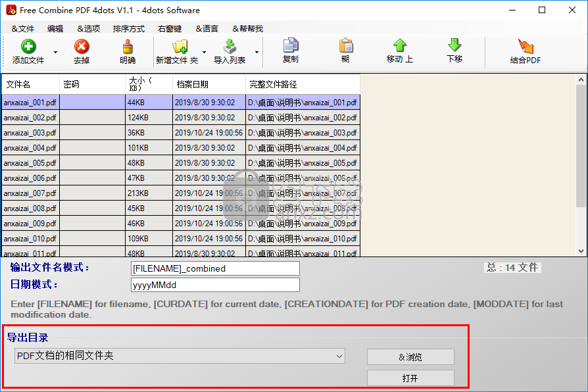Click the 213KB size cell
Viewport: 588px width, 392px height.
click(x=149, y=193)
